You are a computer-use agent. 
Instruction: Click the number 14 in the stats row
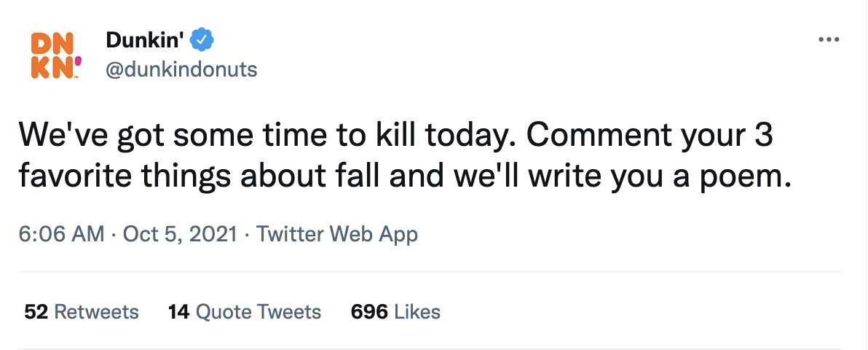pyautogui.click(x=178, y=312)
